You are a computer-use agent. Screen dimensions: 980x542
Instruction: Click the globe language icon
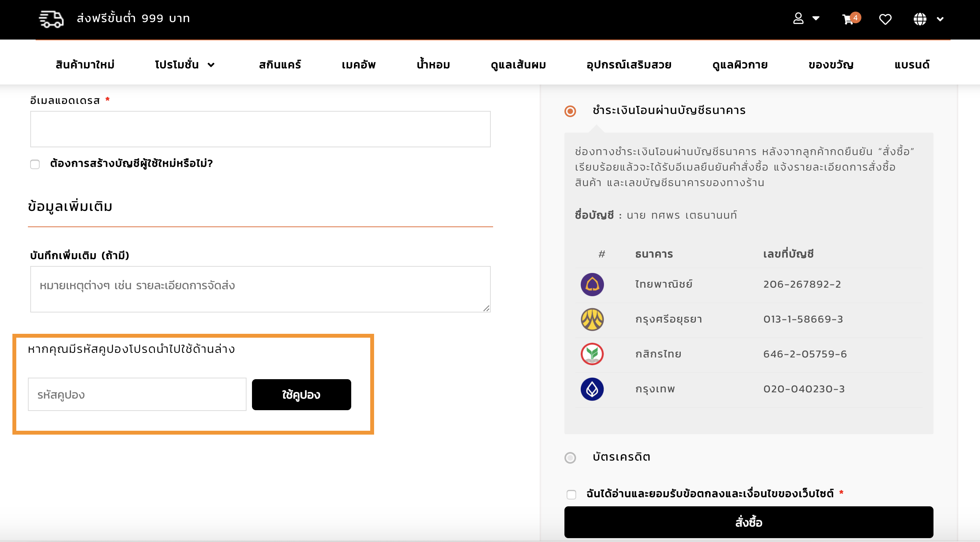920,19
